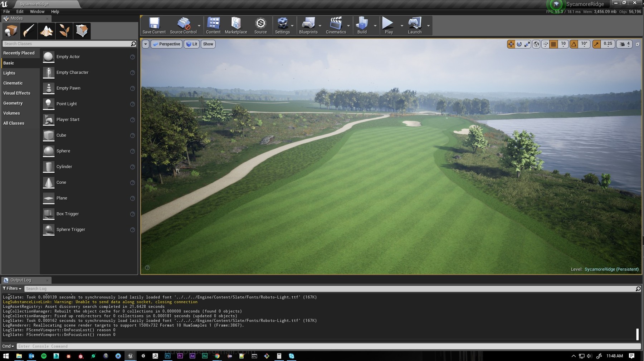
Task: Open Skype from the Windows taskbar
Action: 291,356
